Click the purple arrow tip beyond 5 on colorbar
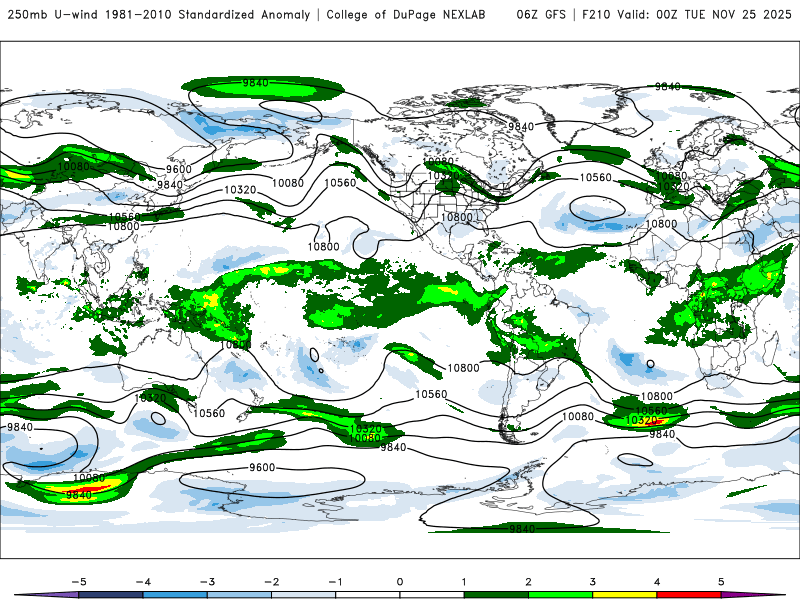The image size is (800, 600). coord(753,595)
